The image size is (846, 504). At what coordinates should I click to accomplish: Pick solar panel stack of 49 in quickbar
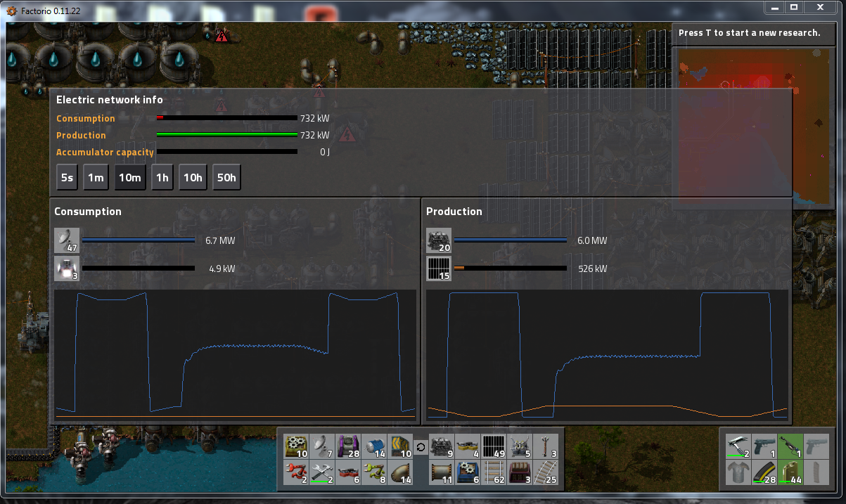(494, 446)
